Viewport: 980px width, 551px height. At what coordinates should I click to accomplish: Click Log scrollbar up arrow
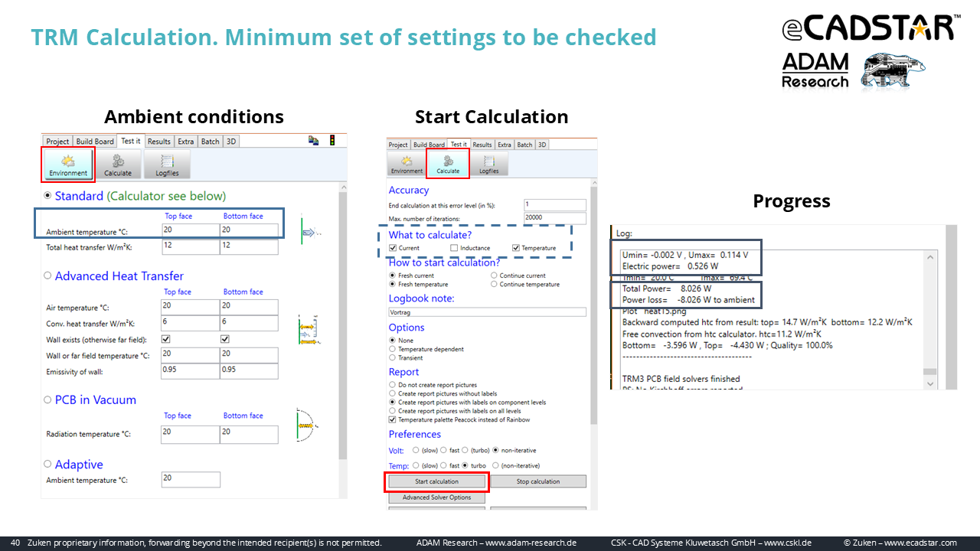[x=930, y=257]
